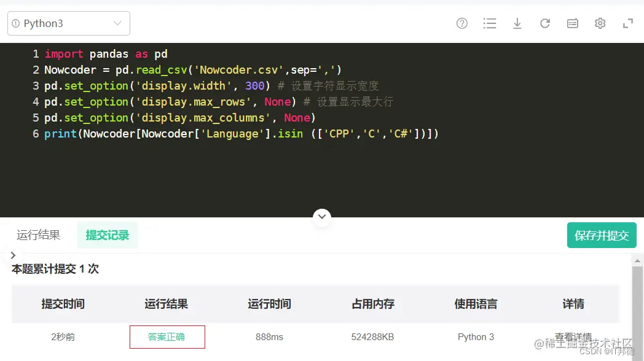Screen dimensions: 644x361
Task: Open the problem list icon
Action: (x=490, y=23)
